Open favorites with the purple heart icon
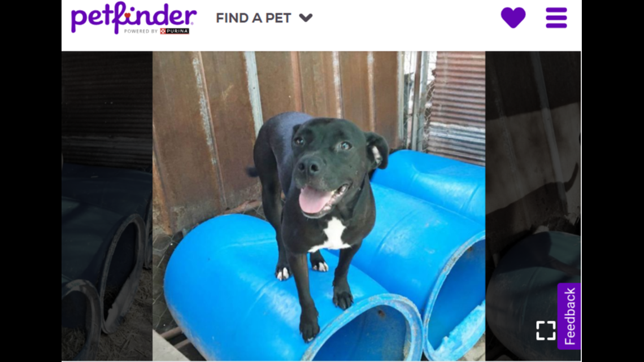Image resolution: width=644 pixels, height=362 pixels. point(513,18)
